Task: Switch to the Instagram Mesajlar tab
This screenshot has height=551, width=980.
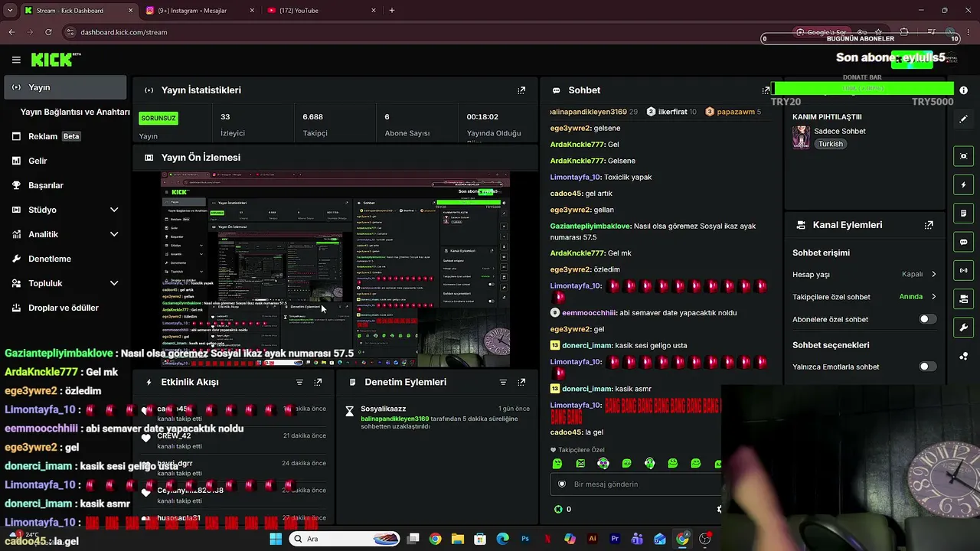Action: pyautogui.click(x=199, y=11)
